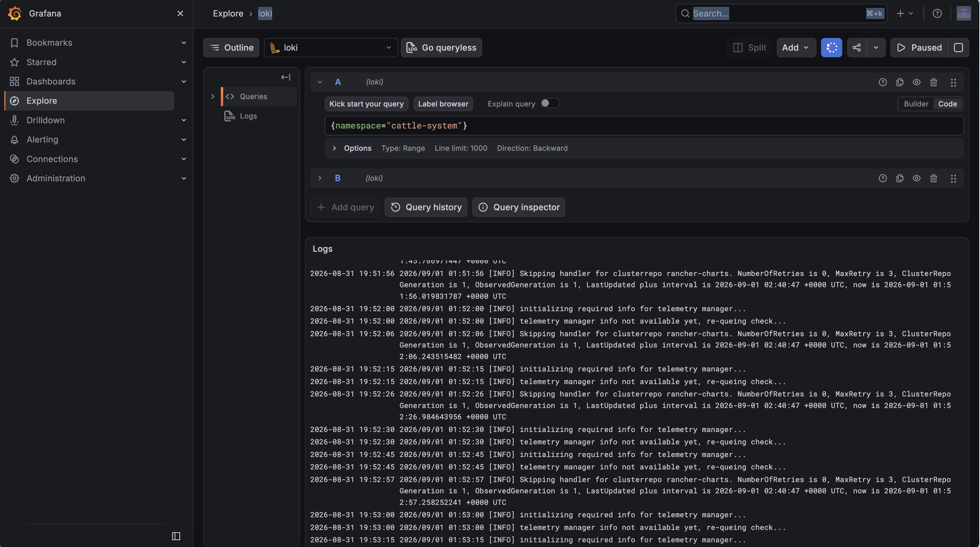The width and height of the screenshot is (980, 547).
Task: Hide query B response eye
Action: (x=916, y=178)
